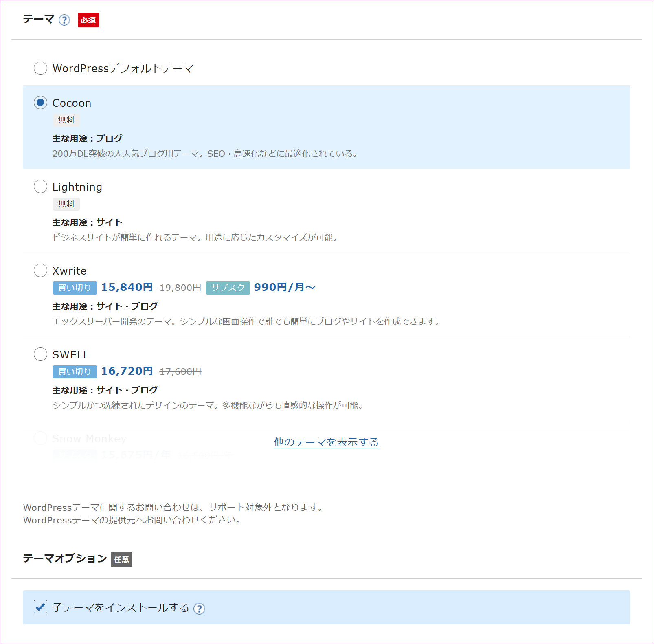Click the Xwrite description about エックスサーバー開発

[247, 321]
